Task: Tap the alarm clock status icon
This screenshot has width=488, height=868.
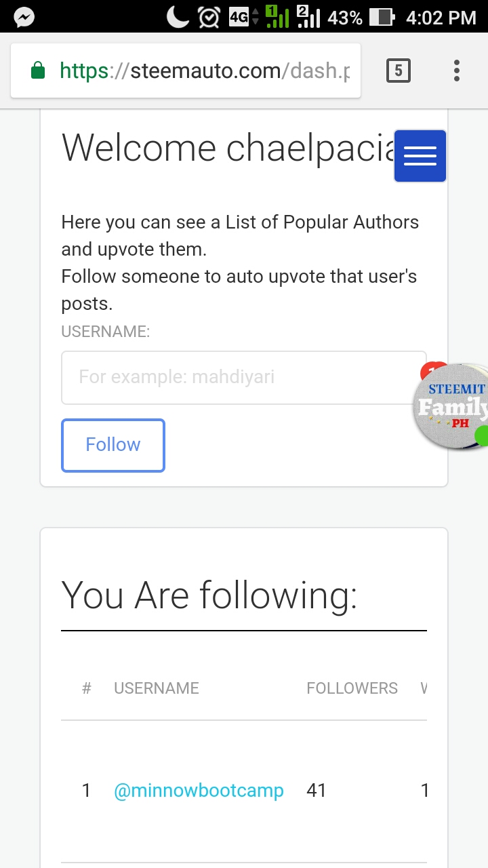Action: point(209,17)
